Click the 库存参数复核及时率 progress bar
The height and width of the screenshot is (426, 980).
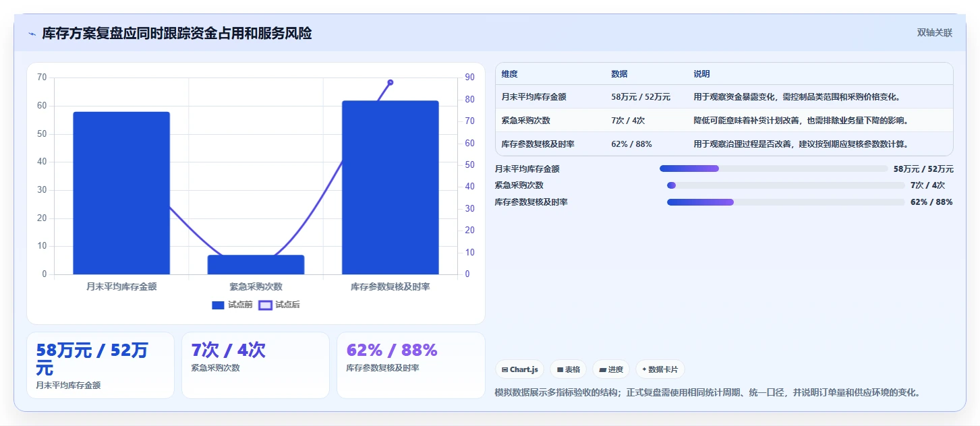(x=786, y=202)
